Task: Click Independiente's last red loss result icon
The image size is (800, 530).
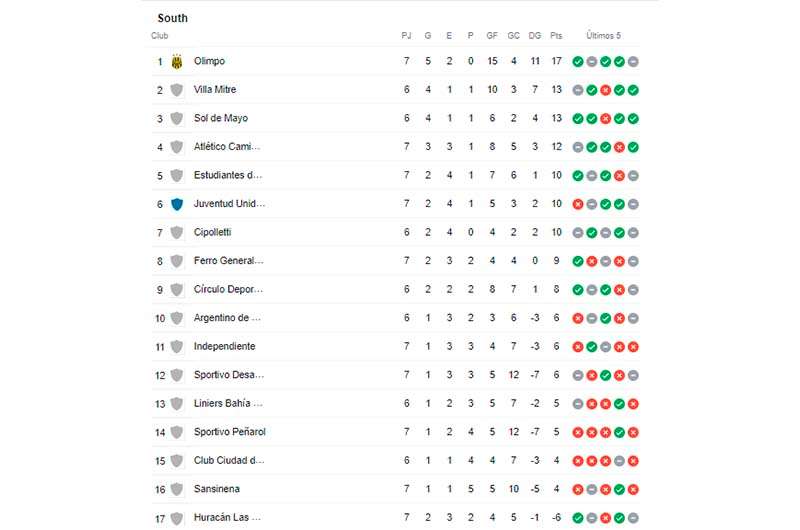Action: 633,347
